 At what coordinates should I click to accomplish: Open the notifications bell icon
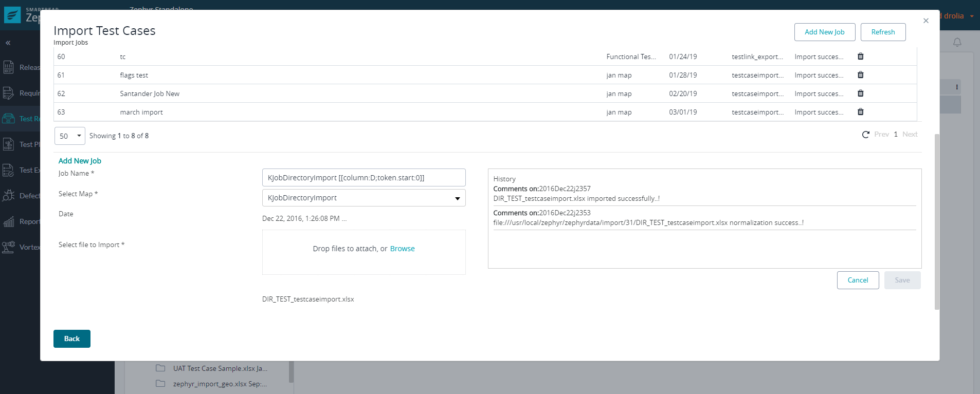[x=957, y=42]
